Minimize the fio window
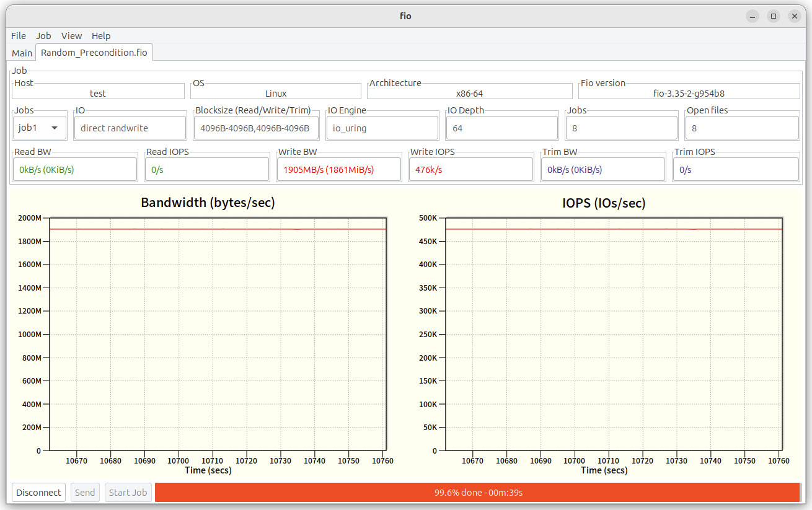The width and height of the screenshot is (812, 510). pos(752,16)
